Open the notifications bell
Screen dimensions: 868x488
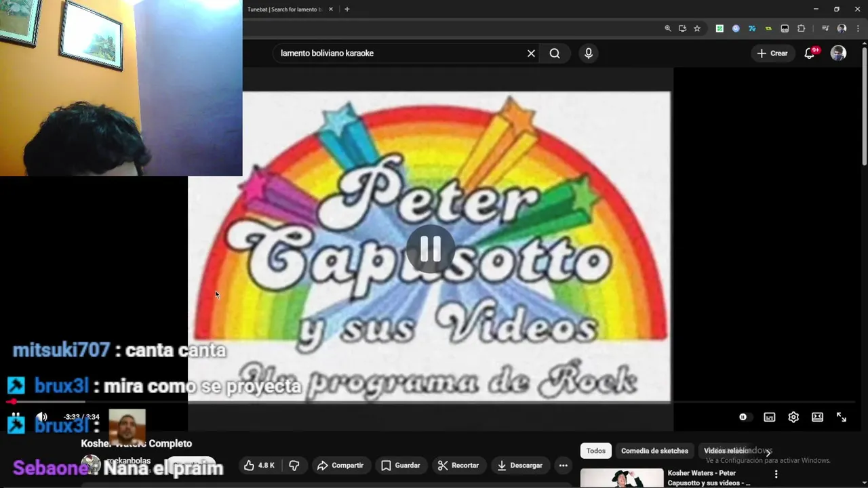[x=810, y=54]
